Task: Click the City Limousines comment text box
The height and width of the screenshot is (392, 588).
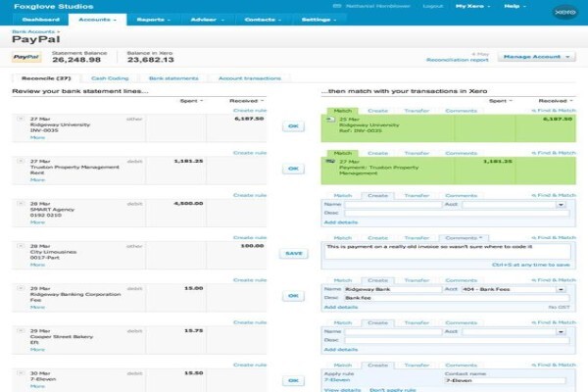Action: pyautogui.click(x=448, y=251)
